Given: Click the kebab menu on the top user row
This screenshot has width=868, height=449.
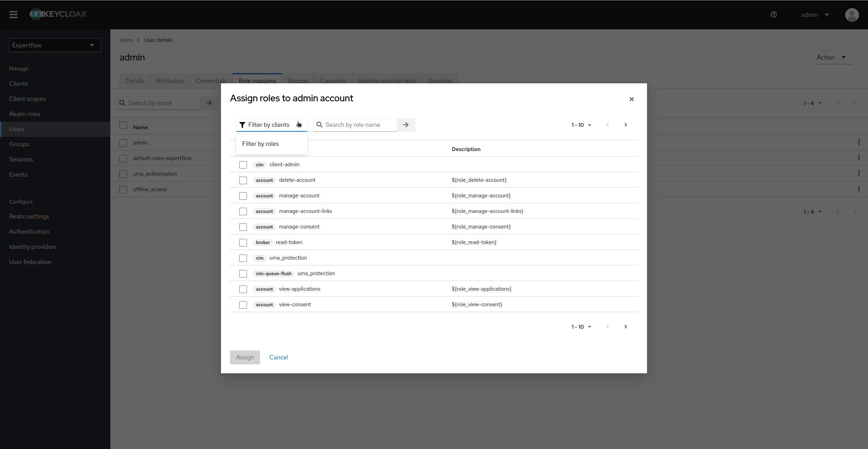Looking at the screenshot, I should [x=859, y=142].
